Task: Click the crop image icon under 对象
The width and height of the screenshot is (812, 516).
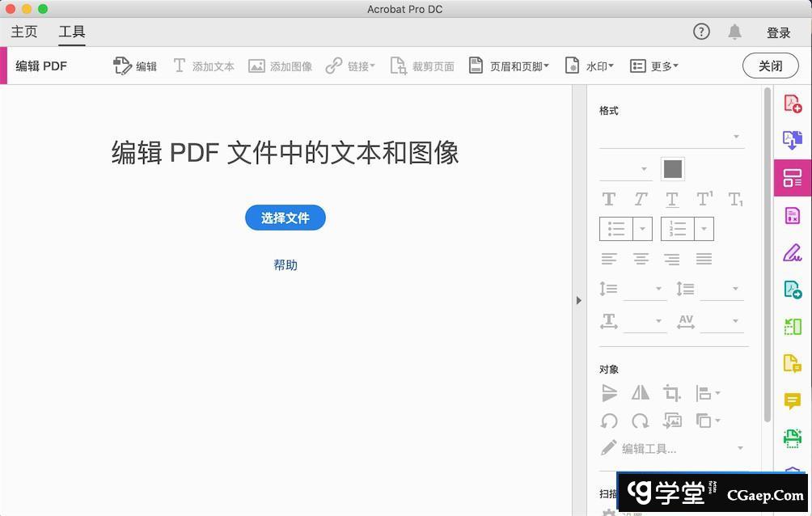Action: (x=671, y=393)
